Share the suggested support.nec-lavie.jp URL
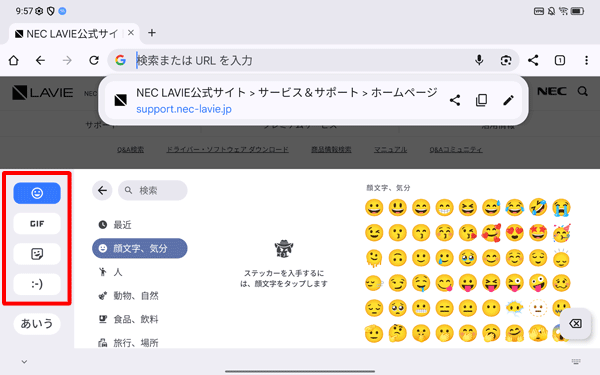The height and width of the screenshot is (375, 600). point(455,101)
